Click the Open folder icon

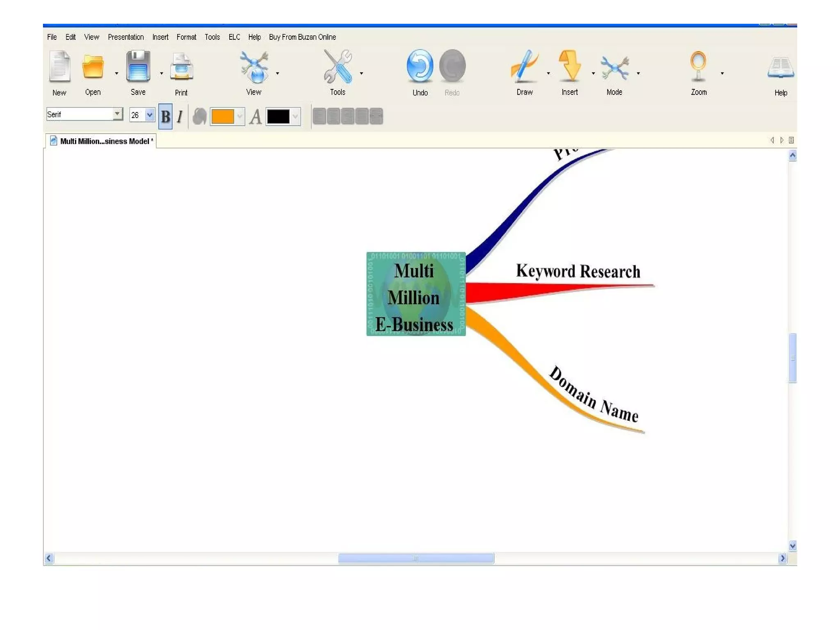click(x=93, y=67)
